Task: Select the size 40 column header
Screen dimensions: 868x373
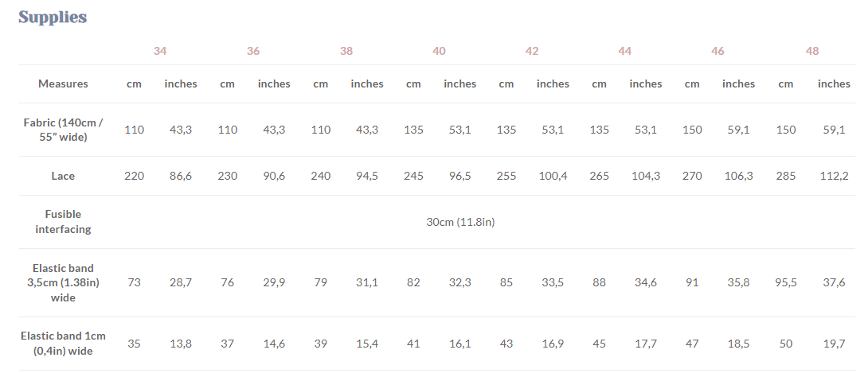Action: point(439,51)
